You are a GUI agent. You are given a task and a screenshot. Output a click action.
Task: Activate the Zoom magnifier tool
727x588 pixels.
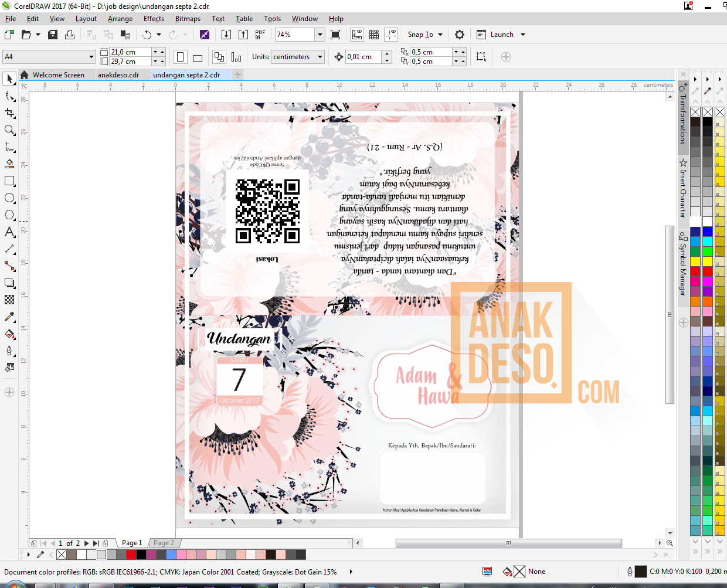point(9,130)
